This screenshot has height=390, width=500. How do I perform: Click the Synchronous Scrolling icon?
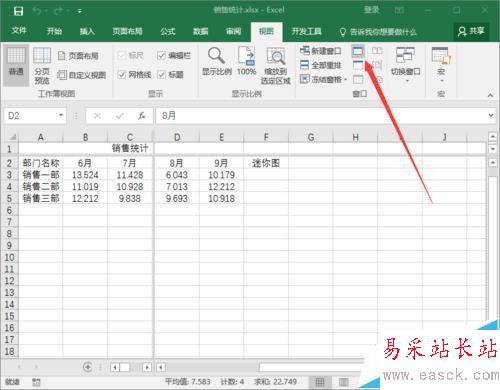pyautogui.click(x=377, y=65)
